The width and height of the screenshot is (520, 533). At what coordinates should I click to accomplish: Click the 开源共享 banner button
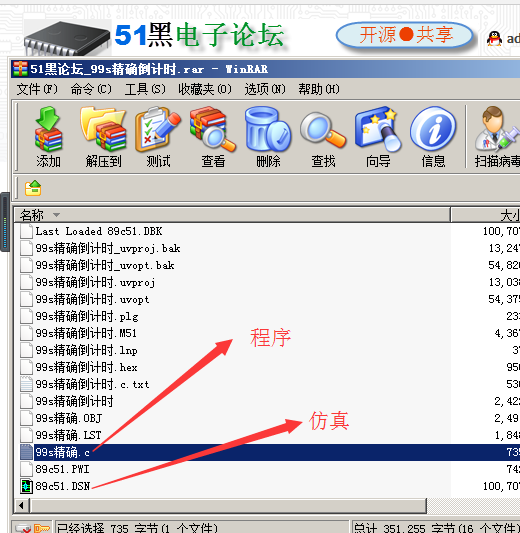point(404,35)
